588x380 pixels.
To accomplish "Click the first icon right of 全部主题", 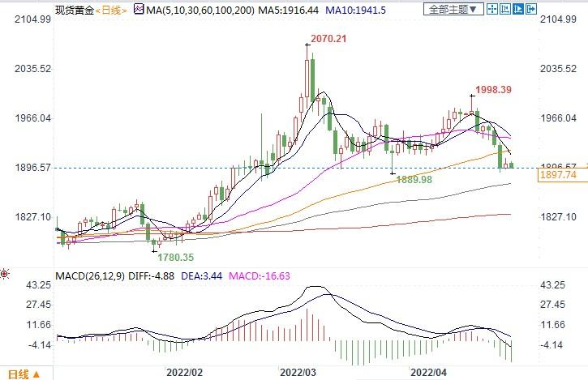I will click(493, 10).
